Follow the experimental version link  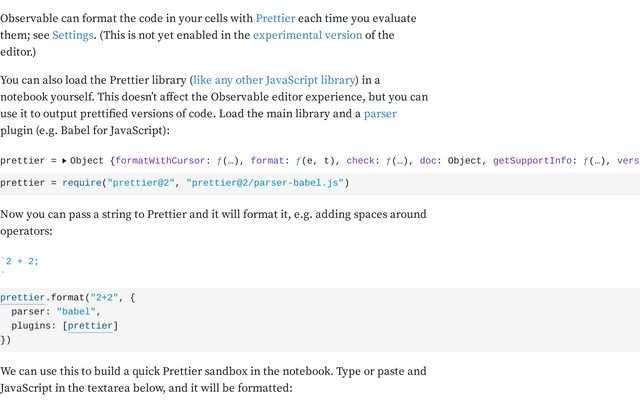pyautogui.click(x=307, y=35)
